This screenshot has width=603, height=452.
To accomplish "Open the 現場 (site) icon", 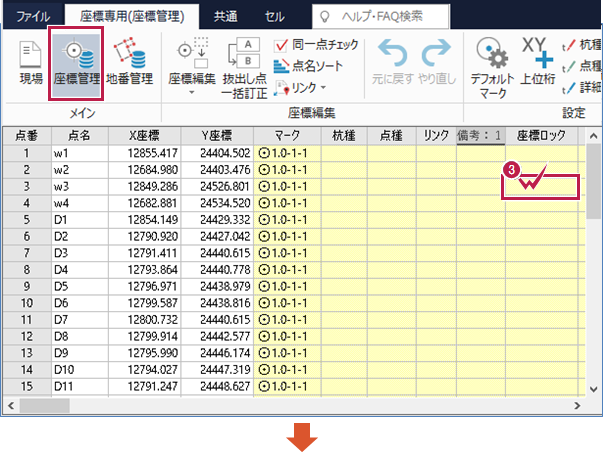I will pyautogui.click(x=31, y=63).
